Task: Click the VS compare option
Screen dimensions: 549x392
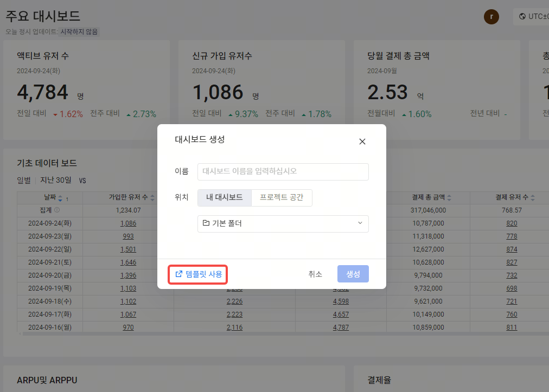Action: coord(82,181)
